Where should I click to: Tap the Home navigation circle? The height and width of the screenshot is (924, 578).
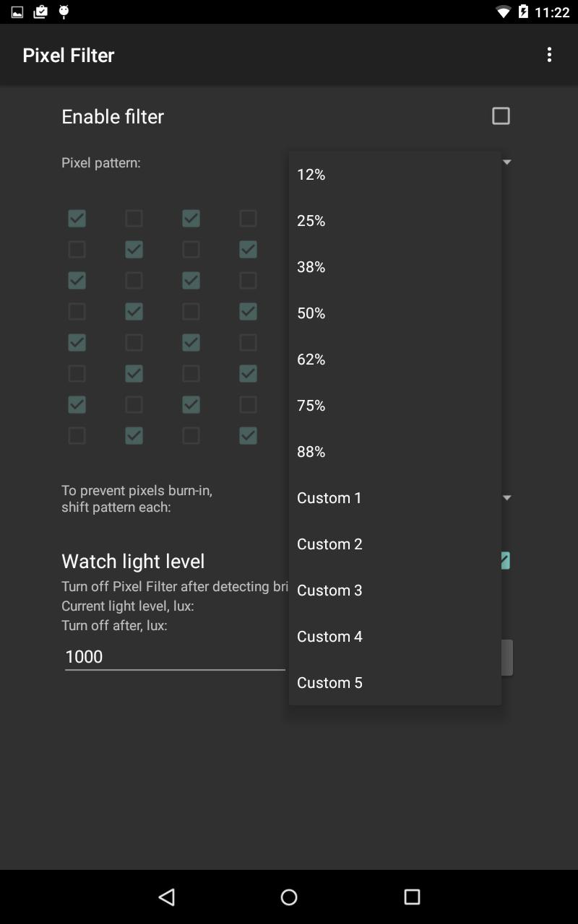coord(289,897)
